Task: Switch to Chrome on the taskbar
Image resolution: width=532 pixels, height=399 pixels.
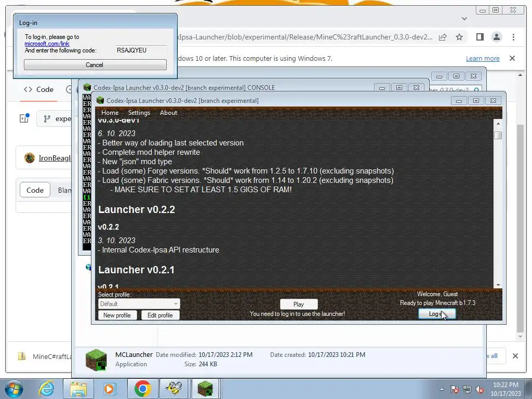Action: (x=142, y=389)
